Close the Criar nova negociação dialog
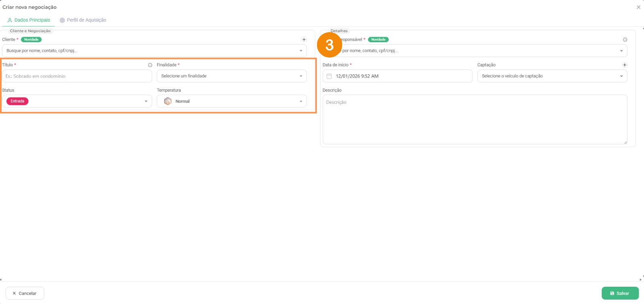Image resolution: width=644 pixels, height=304 pixels. click(638, 7)
